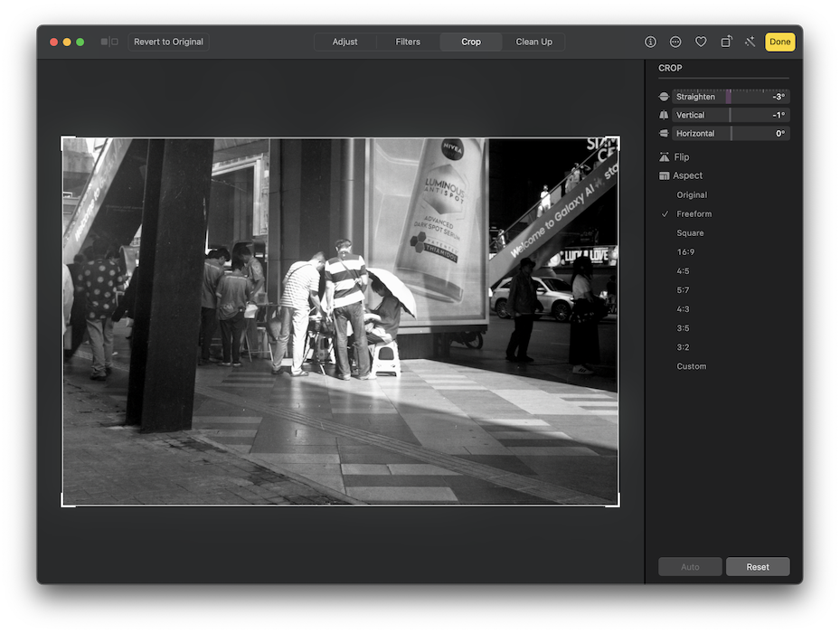The width and height of the screenshot is (840, 633).
Task: Select the 4:3 aspect ratio
Action: coord(683,308)
